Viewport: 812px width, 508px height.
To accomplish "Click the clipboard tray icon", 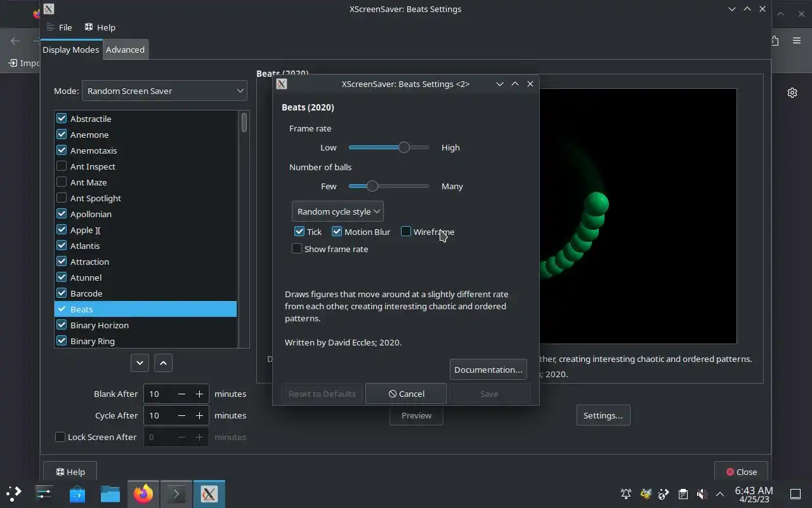I will (683, 493).
